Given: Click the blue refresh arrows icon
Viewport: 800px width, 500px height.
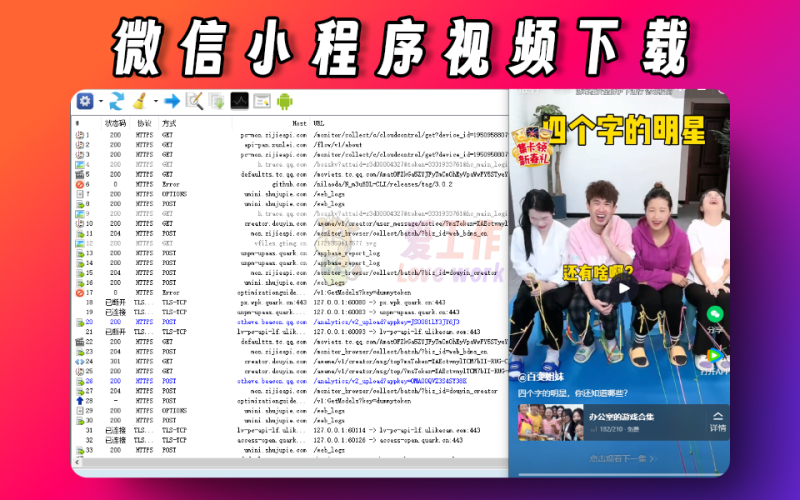Looking at the screenshot, I should click(x=117, y=101).
